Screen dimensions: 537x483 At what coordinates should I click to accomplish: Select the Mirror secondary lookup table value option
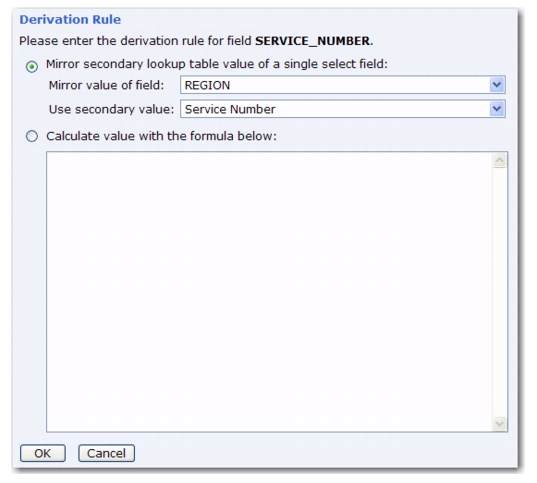tap(32, 66)
